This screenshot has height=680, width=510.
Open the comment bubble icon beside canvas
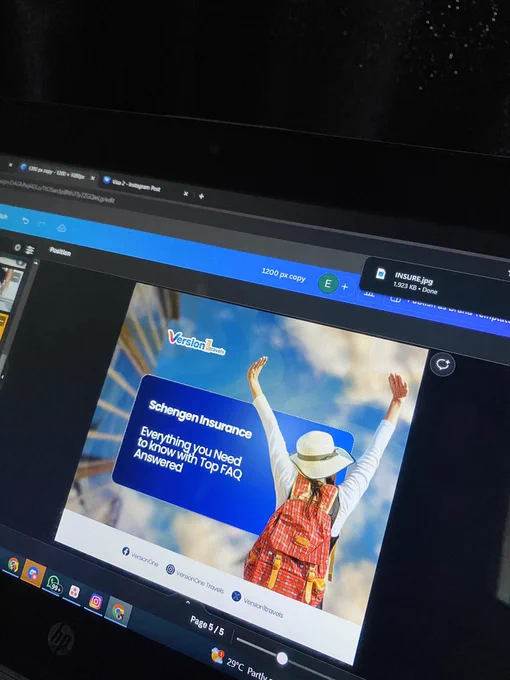pos(442,364)
